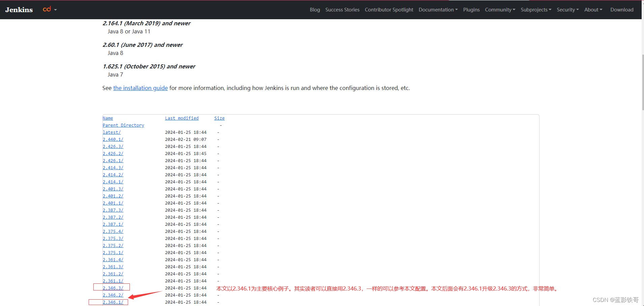
Task: Open the 2.387.2/ directory
Action: [x=113, y=217]
